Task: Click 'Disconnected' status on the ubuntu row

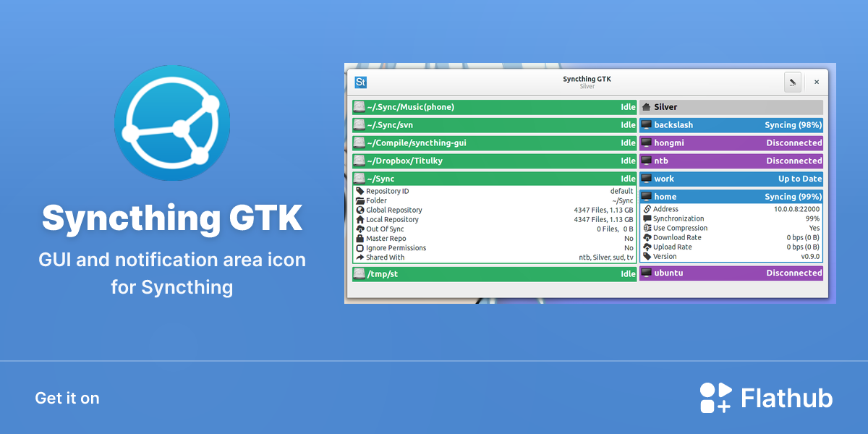Action: [x=794, y=273]
